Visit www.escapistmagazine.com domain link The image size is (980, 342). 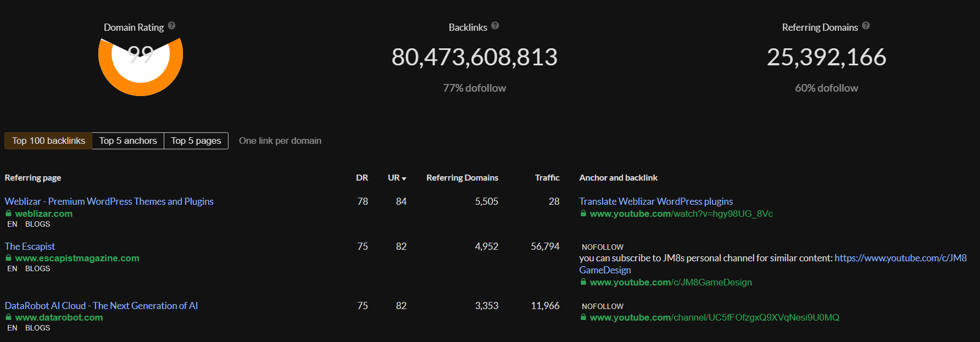77,258
